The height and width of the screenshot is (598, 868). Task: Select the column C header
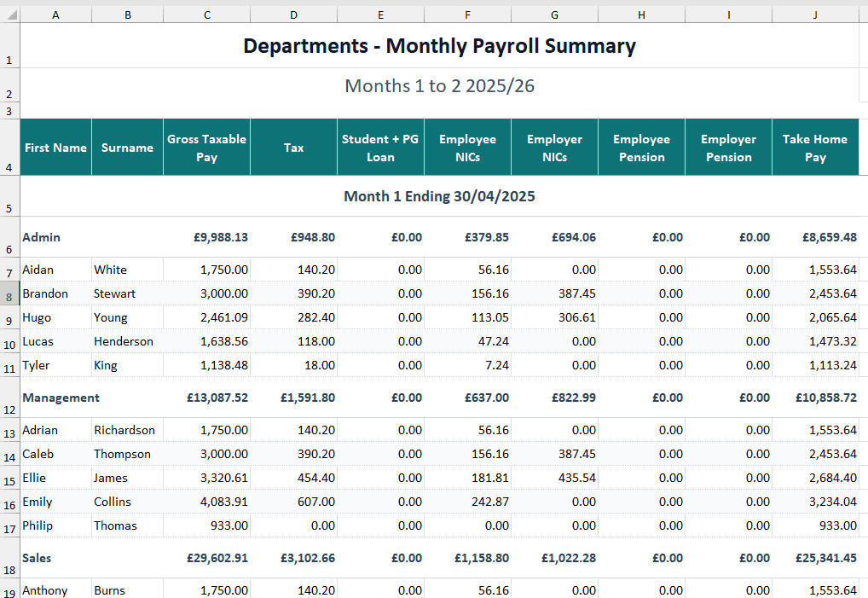(206, 15)
